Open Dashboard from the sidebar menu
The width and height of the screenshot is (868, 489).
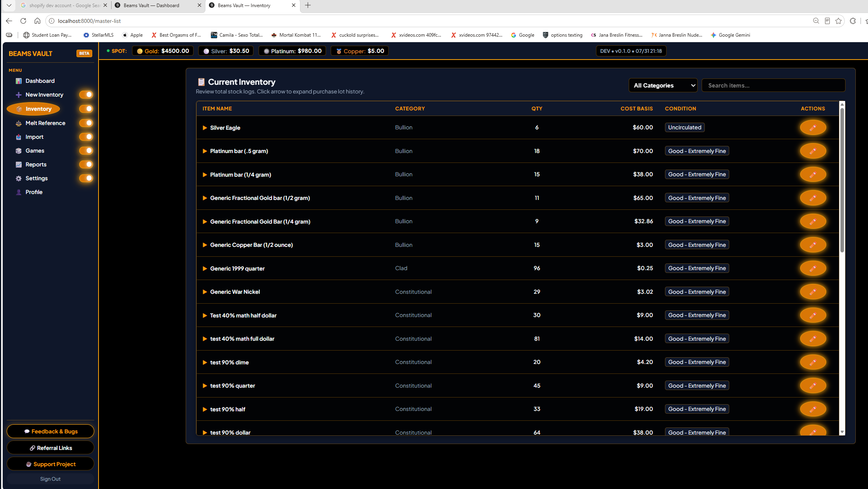point(40,81)
